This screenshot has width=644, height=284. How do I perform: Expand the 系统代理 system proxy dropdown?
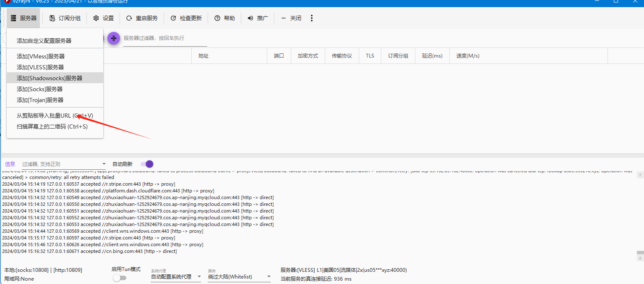click(x=176, y=277)
